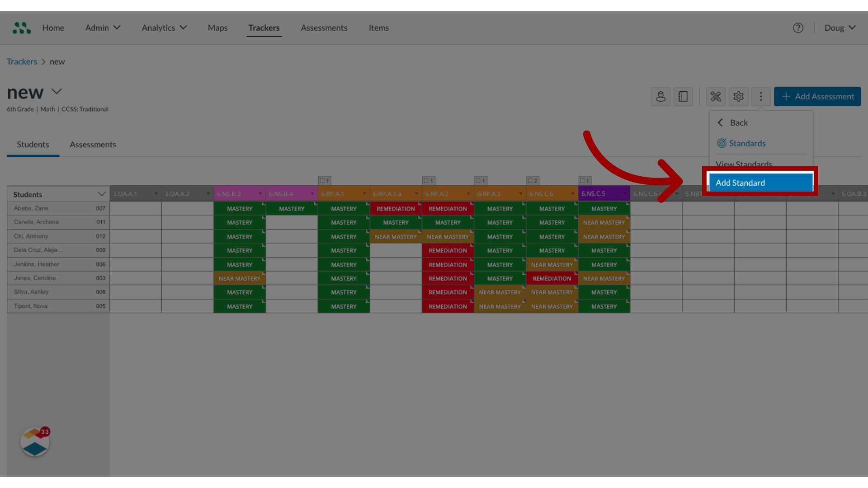The image size is (868, 488).
Task: Switch to the Assessments tab below tracker title
Action: pos(93,145)
